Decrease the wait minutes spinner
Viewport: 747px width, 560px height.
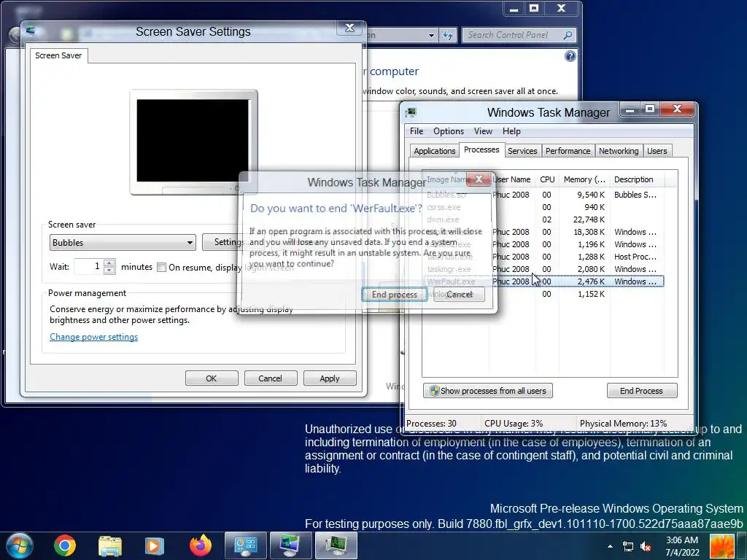pyautogui.click(x=109, y=270)
